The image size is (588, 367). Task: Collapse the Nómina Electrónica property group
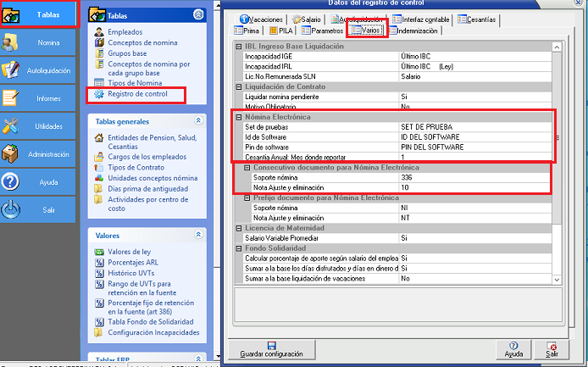pyautogui.click(x=238, y=117)
